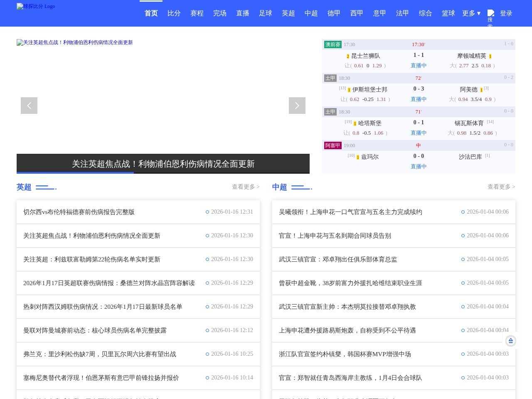The height and width of the screenshot is (399, 532).
Task: Click 直播中 for the 昆士兰狮队 match
Action: pyautogui.click(x=419, y=65)
